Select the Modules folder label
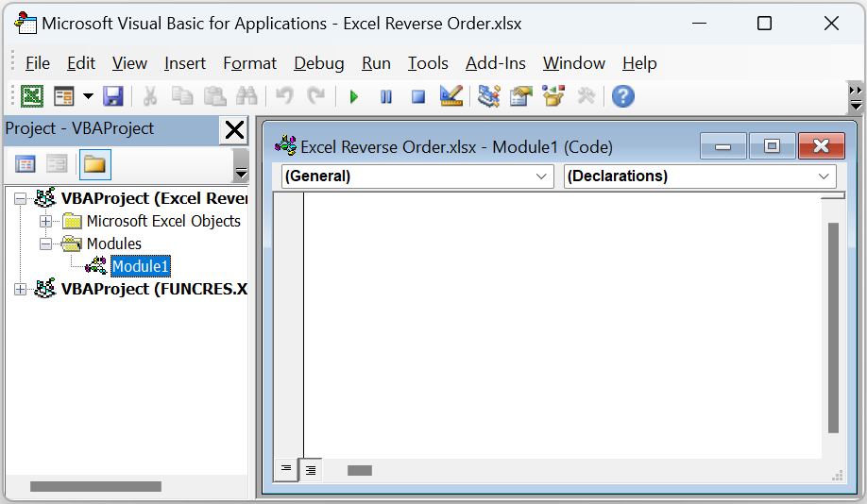 pos(114,244)
